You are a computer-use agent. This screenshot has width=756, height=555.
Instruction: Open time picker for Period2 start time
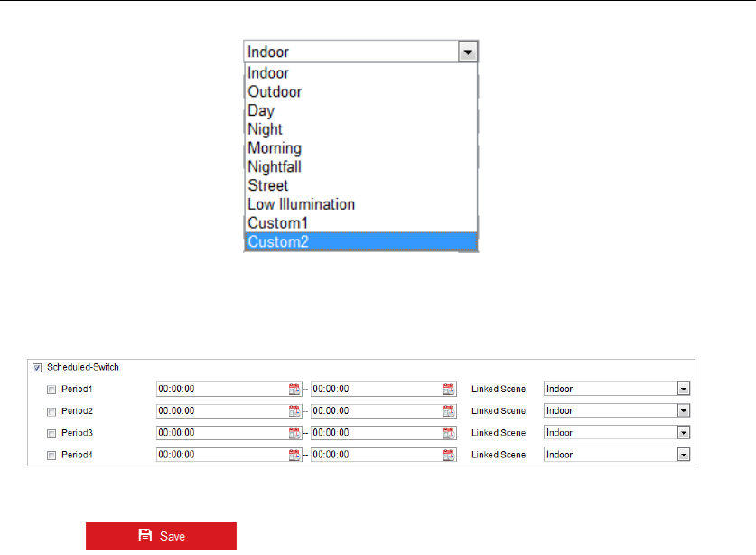294,411
